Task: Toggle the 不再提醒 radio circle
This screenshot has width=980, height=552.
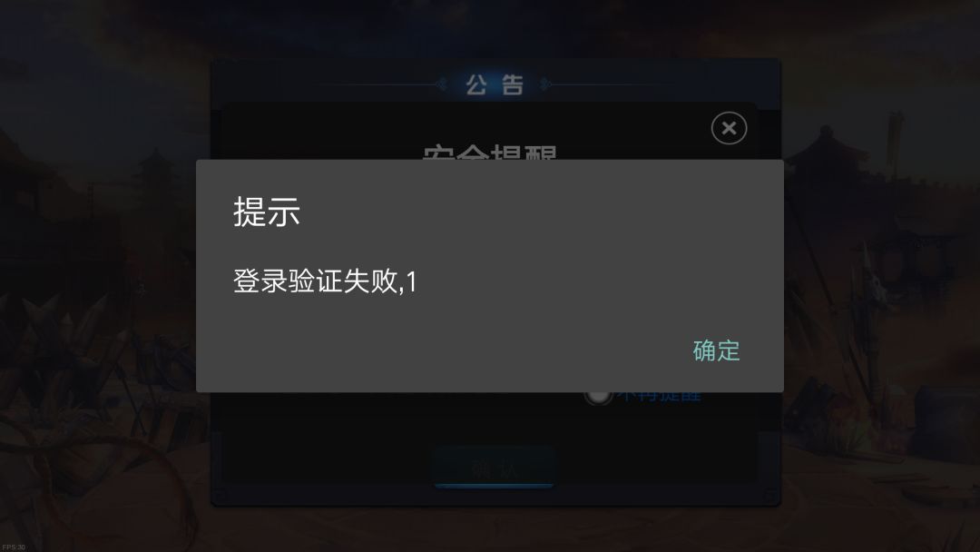Action: [597, 397]
